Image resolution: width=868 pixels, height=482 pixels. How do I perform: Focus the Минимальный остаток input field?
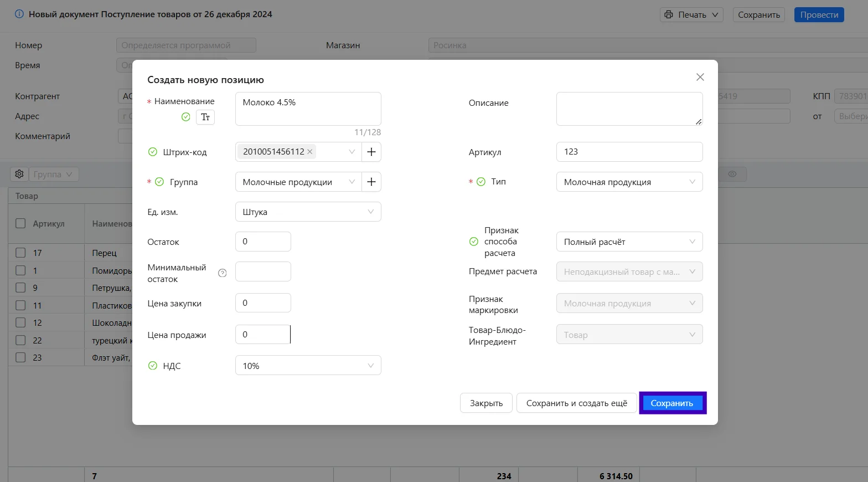[x=263, y=271]
